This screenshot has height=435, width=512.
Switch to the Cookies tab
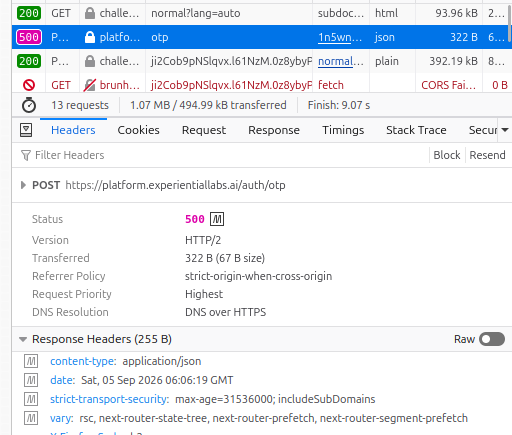coord(138,130)
